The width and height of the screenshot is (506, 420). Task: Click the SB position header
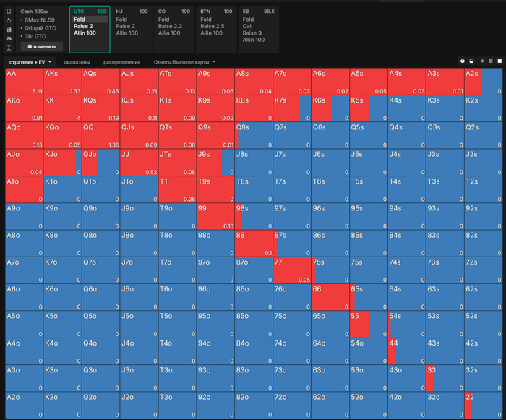coord(258,12)
